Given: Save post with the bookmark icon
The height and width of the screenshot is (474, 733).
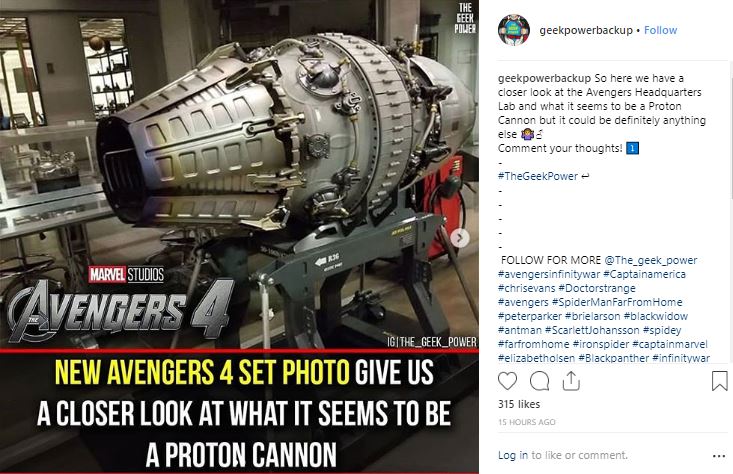Looking at the screenshot, I should click(719, 381).
